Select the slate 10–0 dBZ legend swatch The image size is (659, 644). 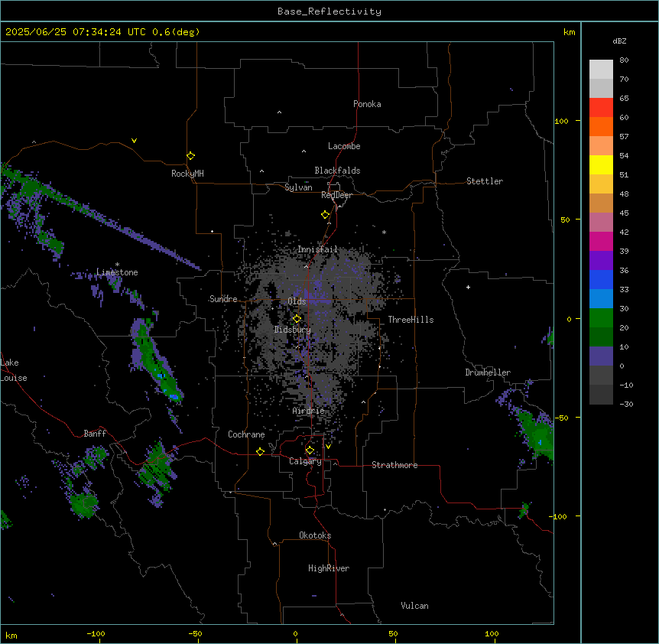click(x=601, y=356)
